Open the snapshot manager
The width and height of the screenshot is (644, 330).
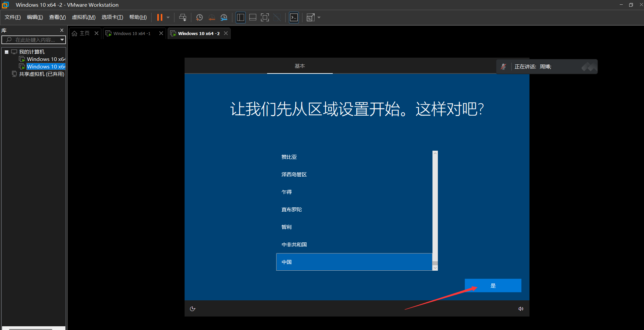[x=224, y=17]
